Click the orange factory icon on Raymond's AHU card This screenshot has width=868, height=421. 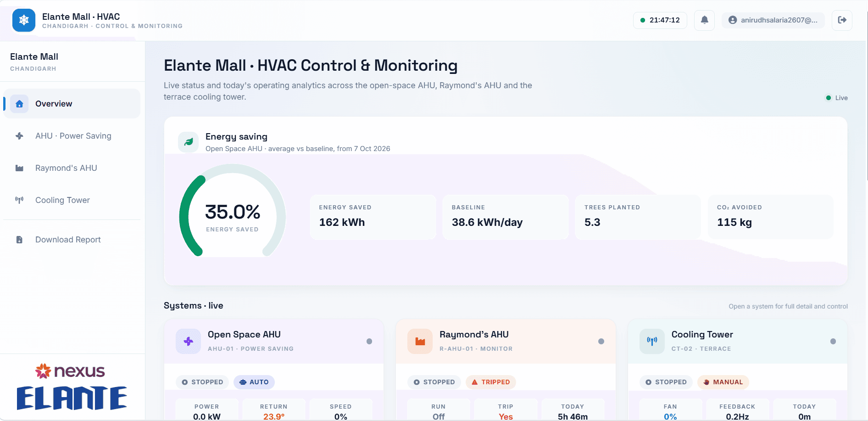(420, 341)
